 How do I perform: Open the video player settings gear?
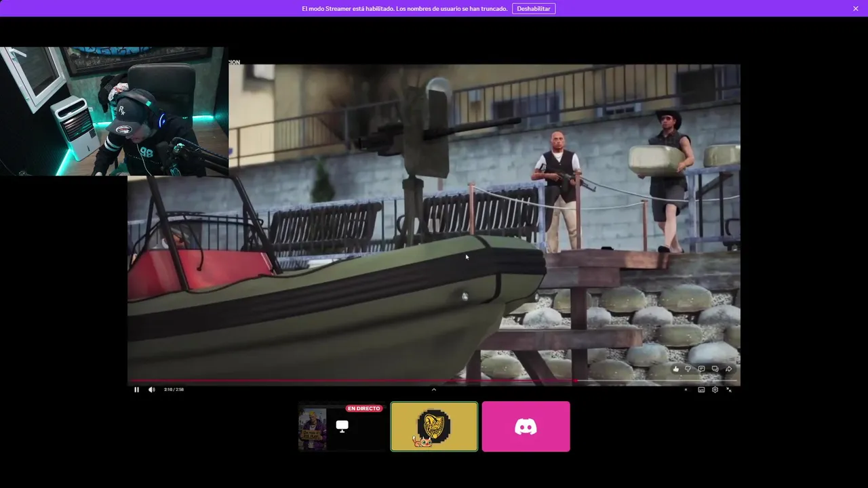tap(715, 390)
